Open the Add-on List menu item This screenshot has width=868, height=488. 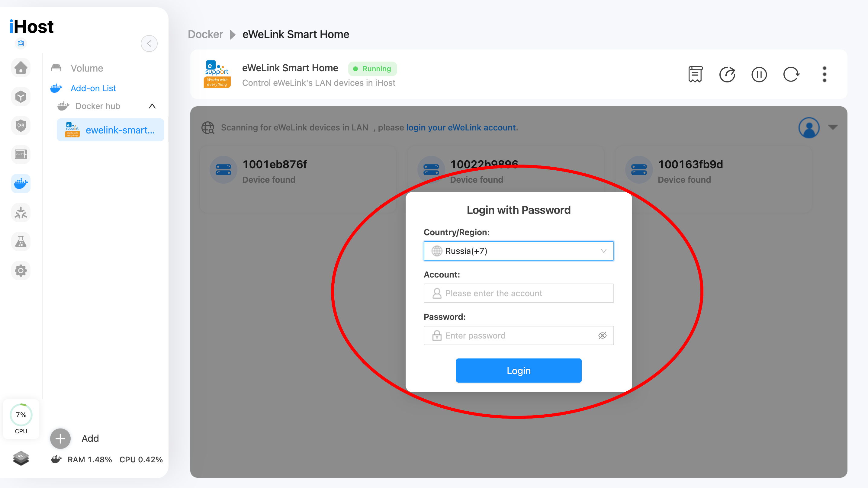[x=93, y=88]
